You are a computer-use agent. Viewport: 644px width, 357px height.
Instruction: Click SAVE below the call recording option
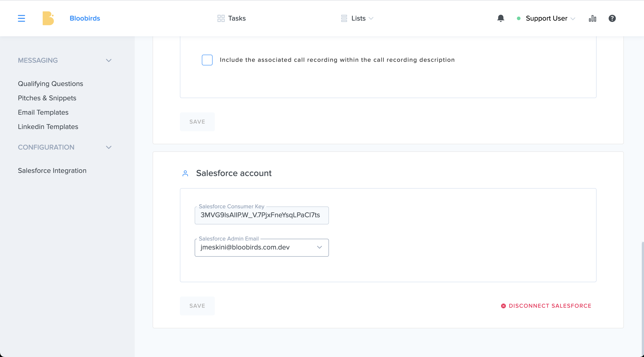[197, 122]
